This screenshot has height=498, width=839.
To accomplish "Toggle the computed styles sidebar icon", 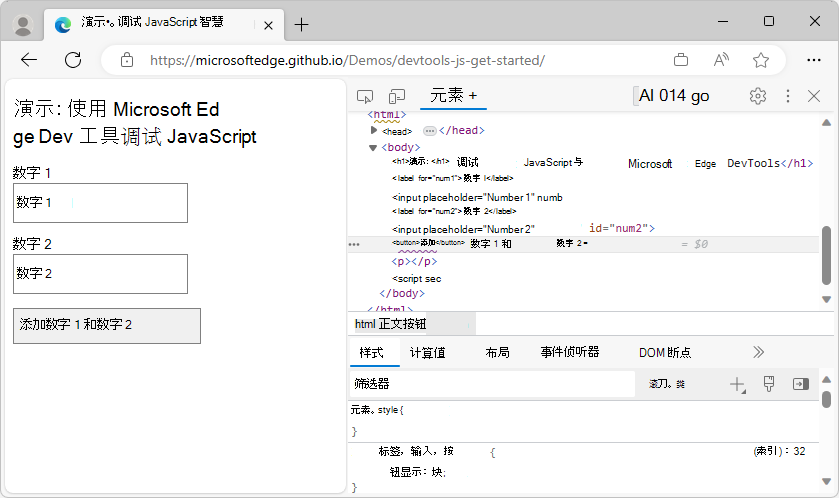I will (x=800, y=384).
